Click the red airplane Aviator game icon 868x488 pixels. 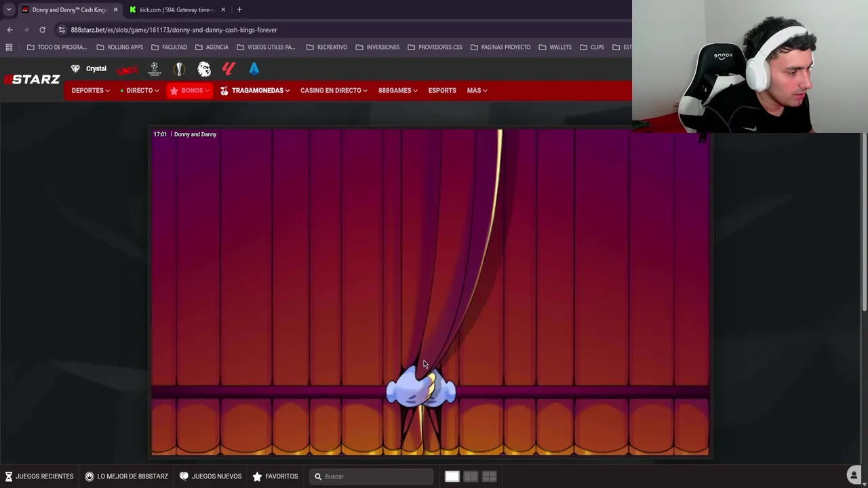(x=127, y=69)
